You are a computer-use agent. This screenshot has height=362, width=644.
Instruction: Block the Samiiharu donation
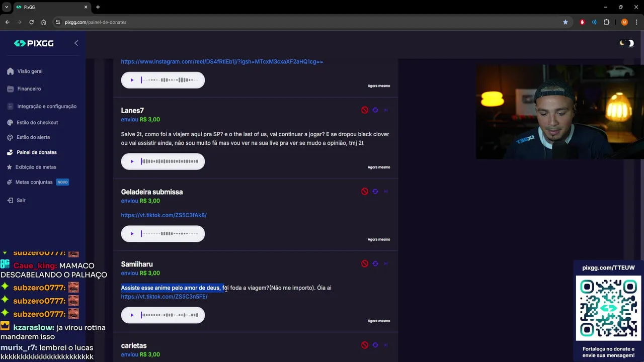tap(365, 264)
